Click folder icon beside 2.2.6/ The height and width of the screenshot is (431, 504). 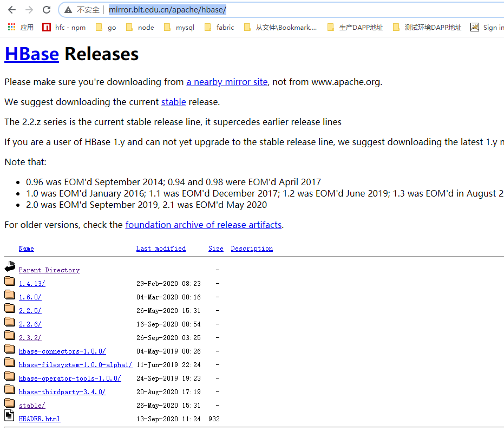tap(10, 322)
